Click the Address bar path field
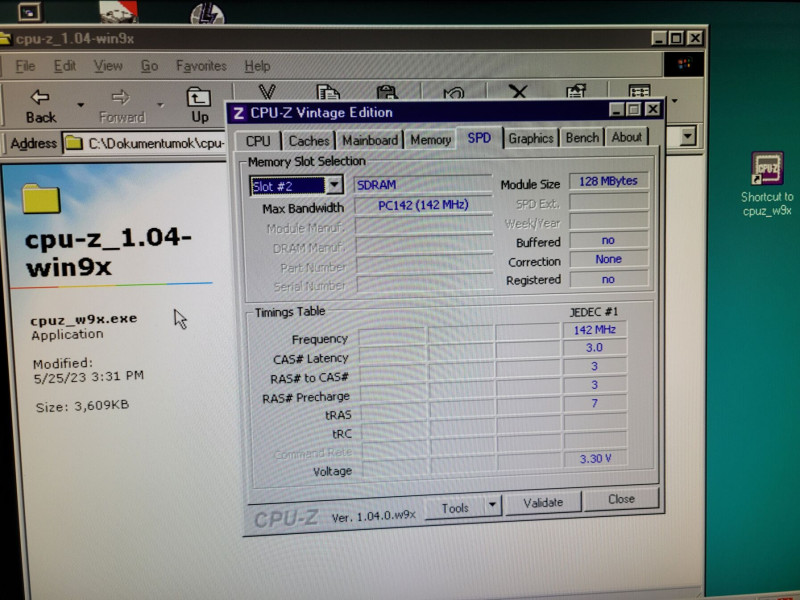 145,143
